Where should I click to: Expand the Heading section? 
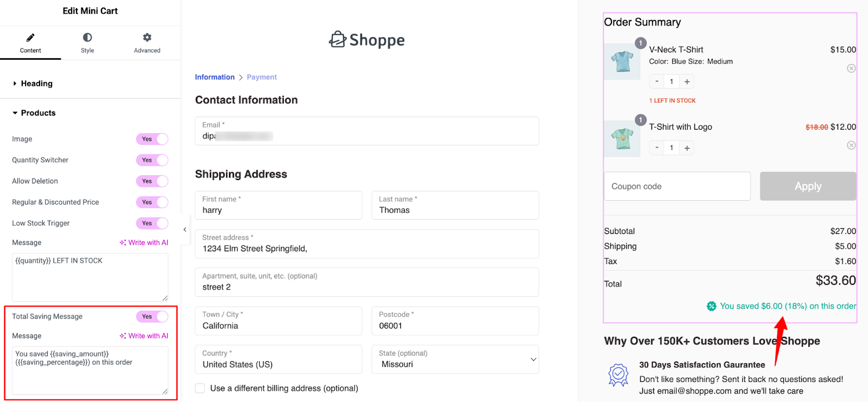36,84
